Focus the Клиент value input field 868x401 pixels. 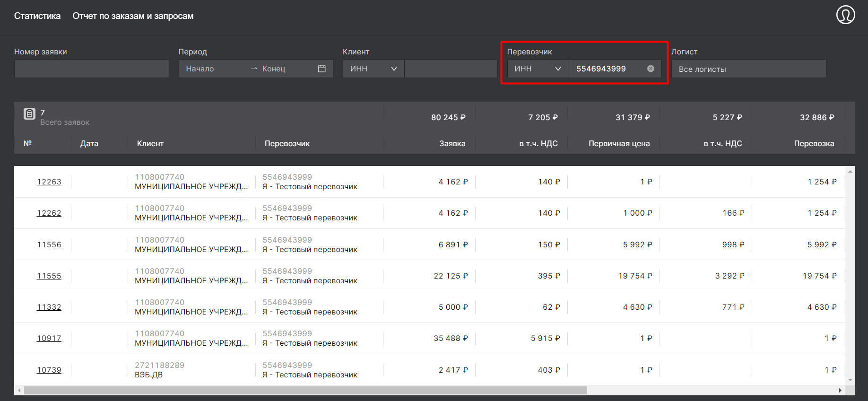(x=451, y=69)
